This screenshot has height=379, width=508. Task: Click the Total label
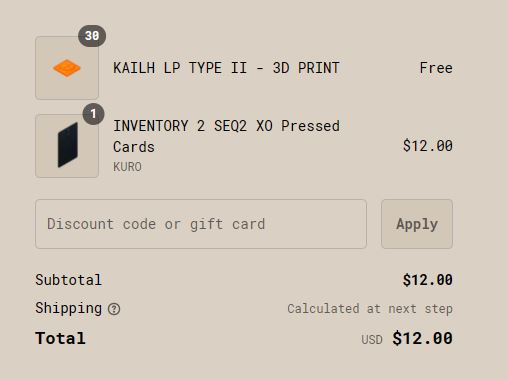61,338
